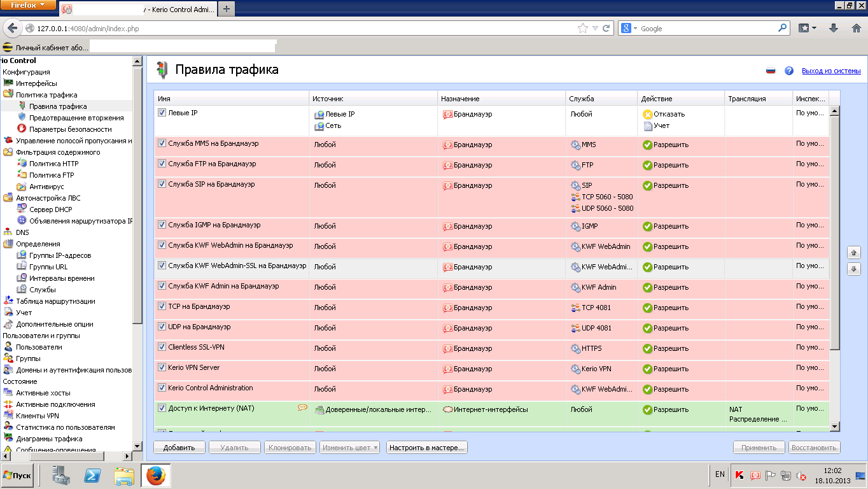Disable Служба SIP на Брандмауэр rule

point(162,184)
